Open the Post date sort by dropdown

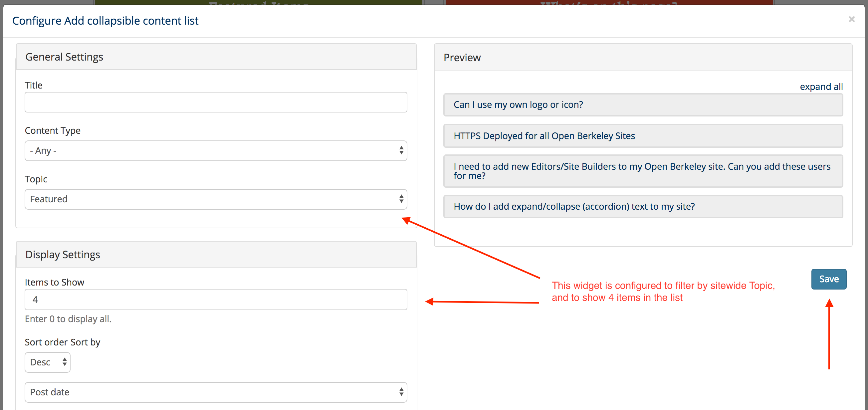coord(216,392)
